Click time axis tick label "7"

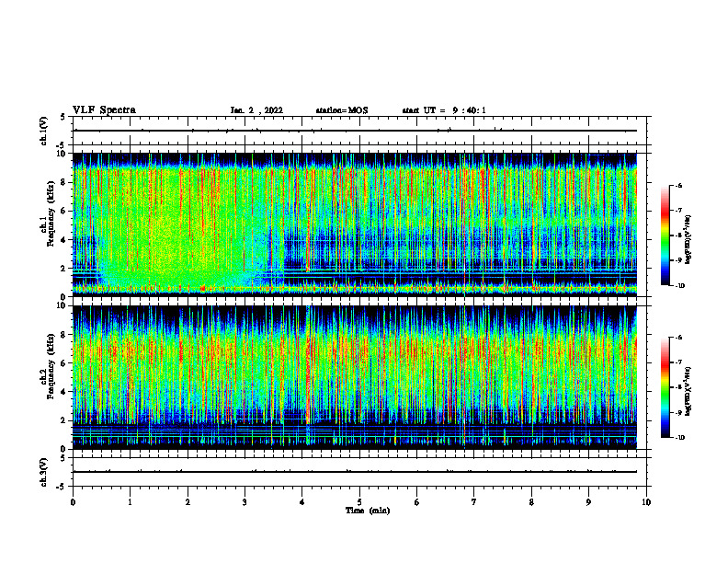(474, 502)
